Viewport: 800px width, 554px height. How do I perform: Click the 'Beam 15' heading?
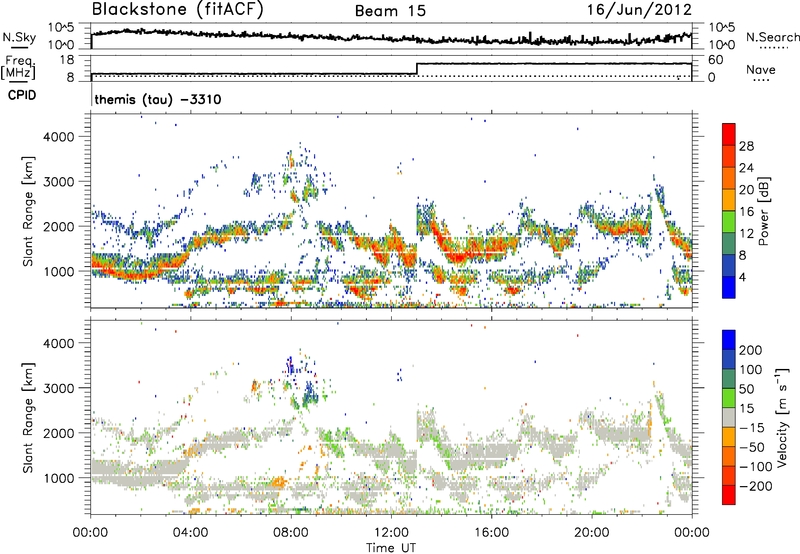390,11
